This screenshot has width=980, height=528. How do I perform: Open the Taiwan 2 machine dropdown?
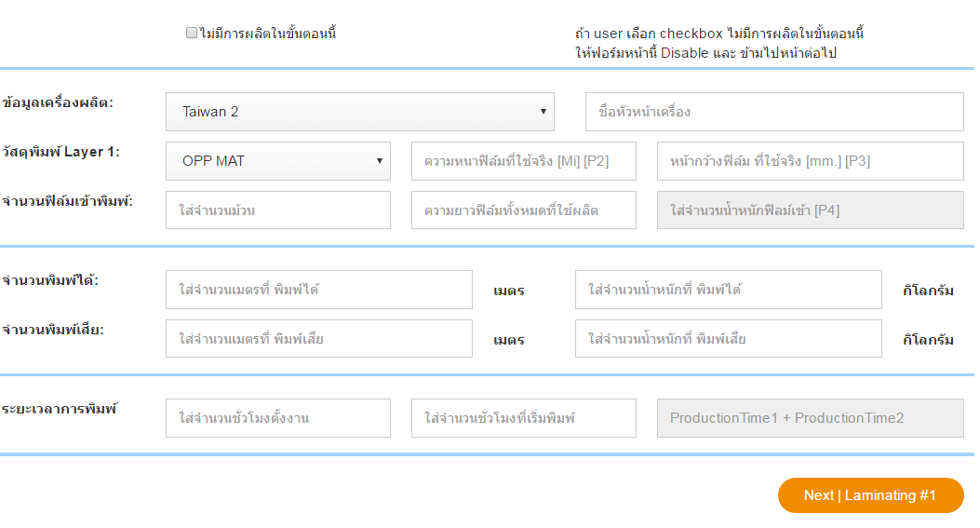tap(360, 112)
